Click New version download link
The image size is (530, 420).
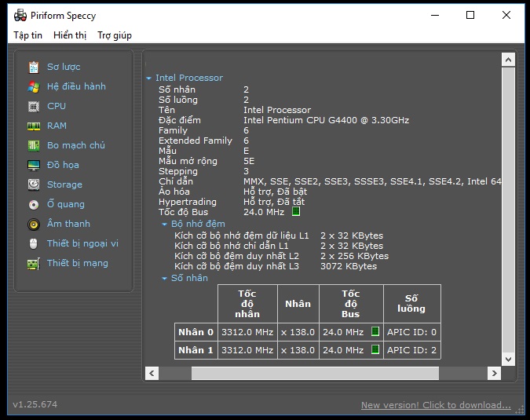(x=436, y=405)
